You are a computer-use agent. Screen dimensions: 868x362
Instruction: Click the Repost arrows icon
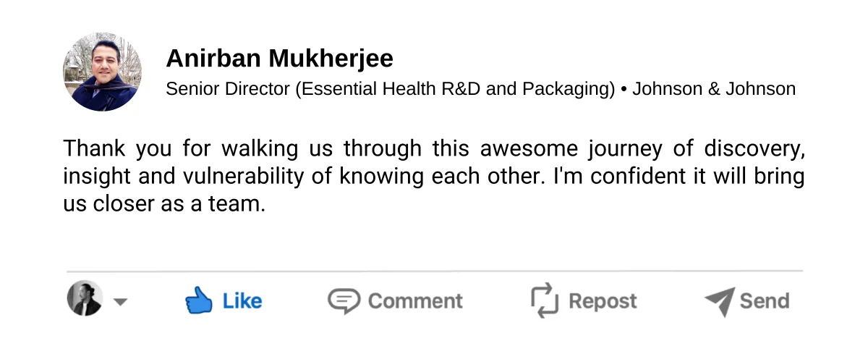tap(545, 300)
